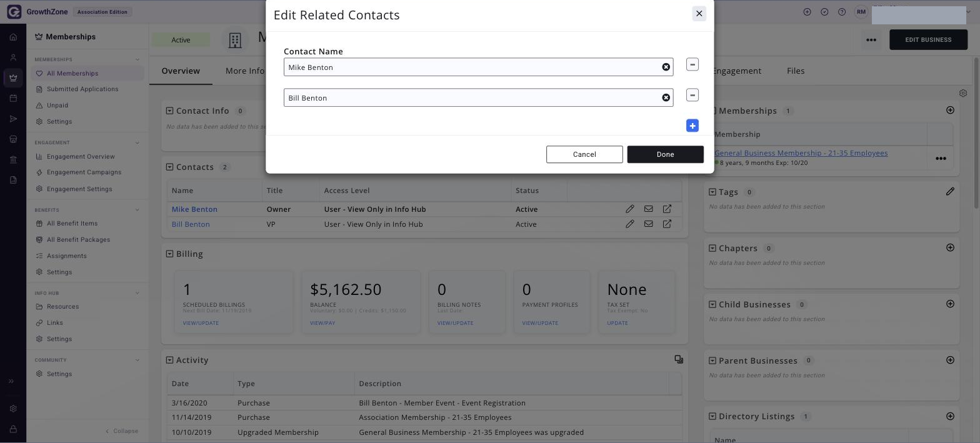This screenshot has width=980, height=443.
Task: Open Mike Benton in new window icon
Action: (x=667, y=209)
